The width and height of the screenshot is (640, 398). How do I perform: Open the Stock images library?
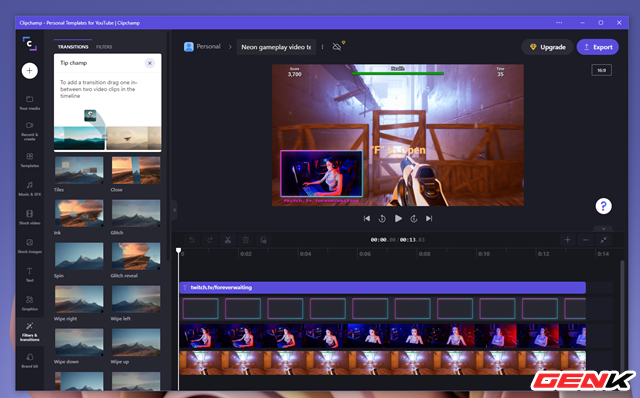click(29, 246)
